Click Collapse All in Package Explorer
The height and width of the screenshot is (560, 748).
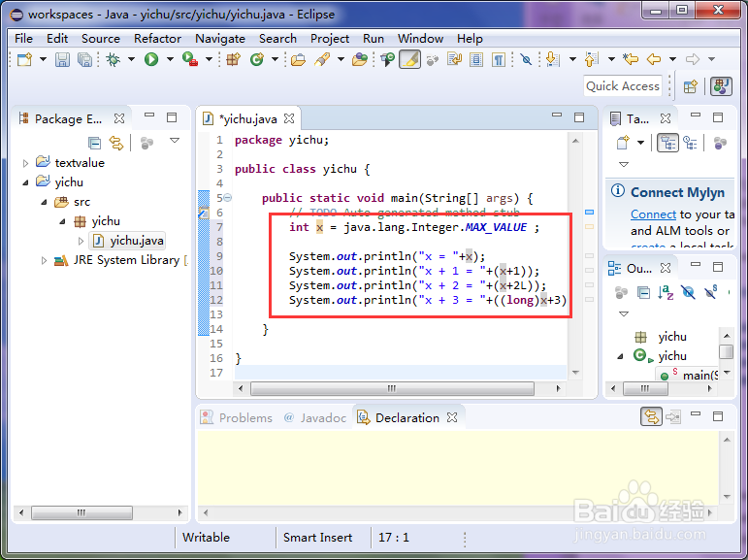94,143
